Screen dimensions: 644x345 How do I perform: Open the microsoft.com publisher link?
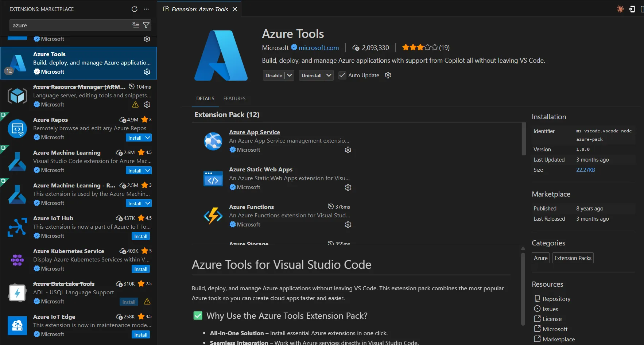318,48
